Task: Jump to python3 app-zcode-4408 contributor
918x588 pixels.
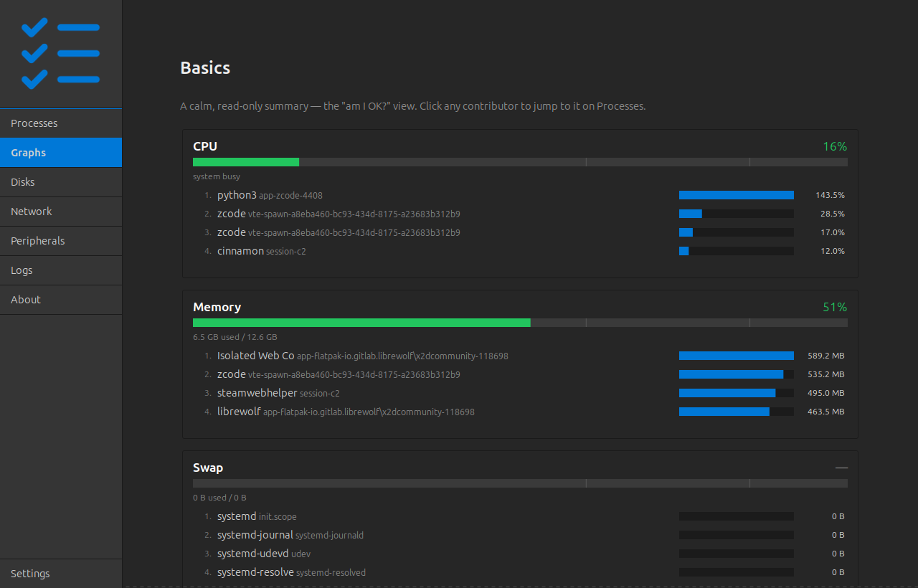Action: [520, 195]
